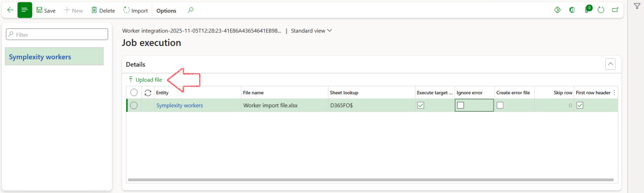Viewport: 644px width, 193px height.
Task: Click Import in the action bar
Action: pos(136,11)
